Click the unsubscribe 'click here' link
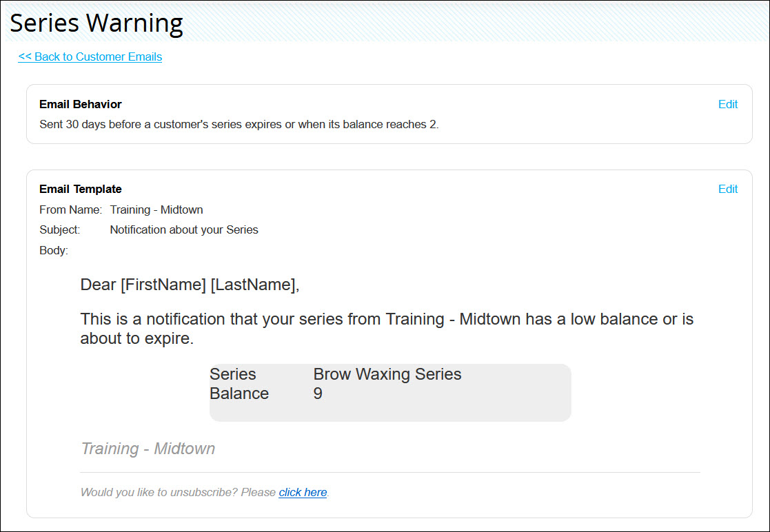 [x=303, y=492]
